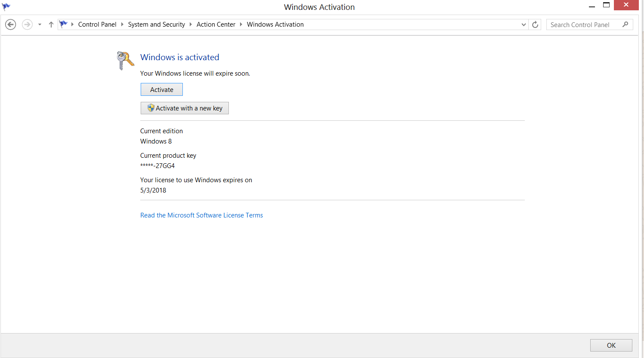Select the 'Windows is activated' heading

(180, 57)
